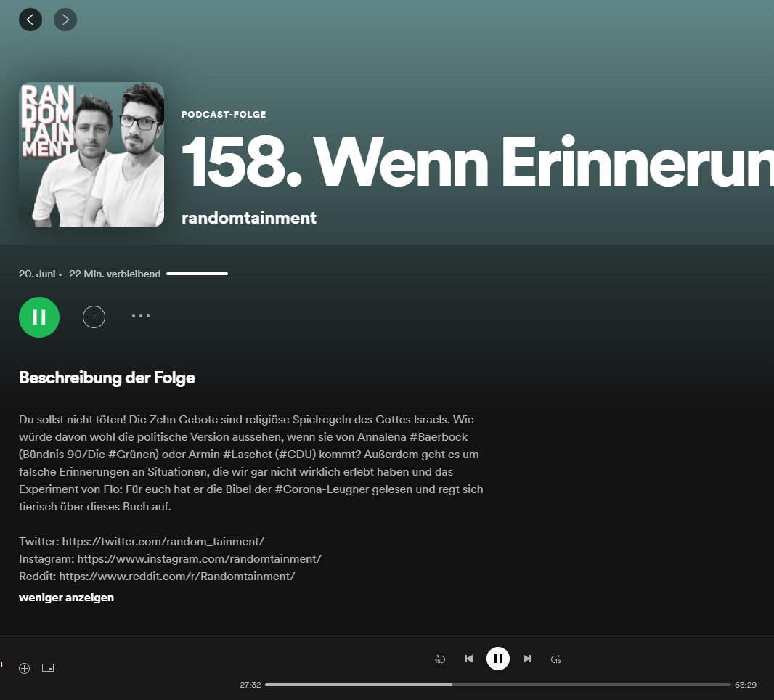
Task: Collapse description via weniger anzeigen
Action: coord(66,598)
